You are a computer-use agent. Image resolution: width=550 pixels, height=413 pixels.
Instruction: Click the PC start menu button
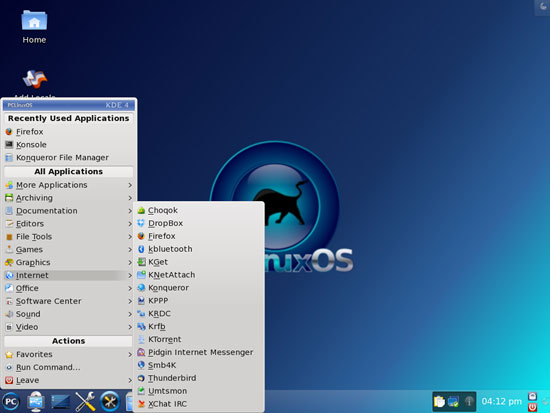[x=11, y=401]
